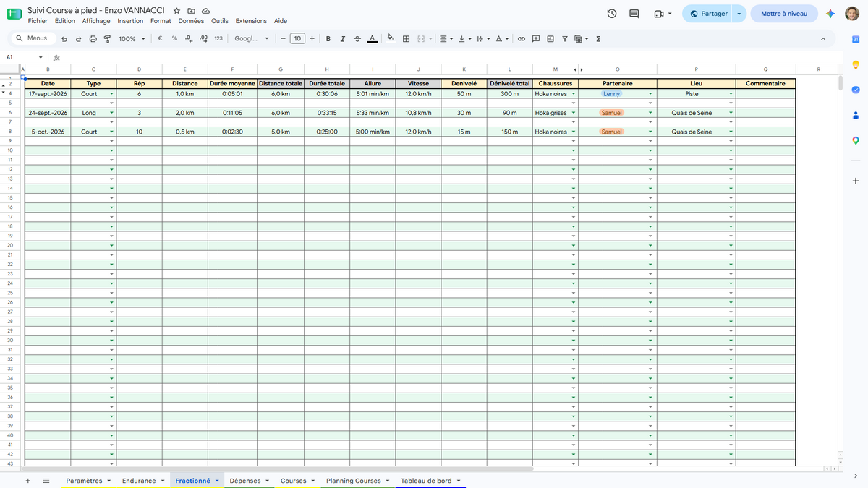Toggle bold formatting
The width and height of the screenshot is (868, 488).
coord(328,39)
